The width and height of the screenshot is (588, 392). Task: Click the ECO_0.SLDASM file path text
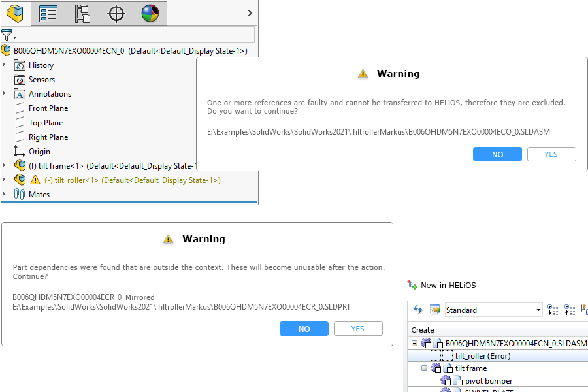(x=378, y=132)
